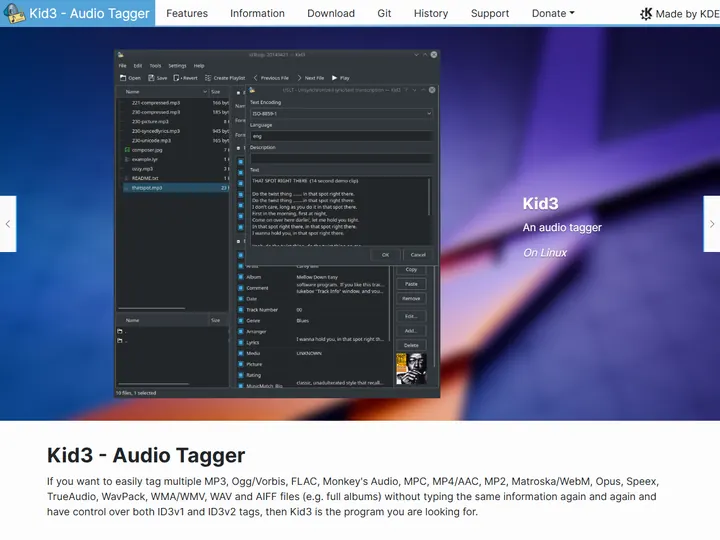Viewport: 720px width, 540px height.
Task: Advance to the next carousel slide
Action: [x=712, y=224]
